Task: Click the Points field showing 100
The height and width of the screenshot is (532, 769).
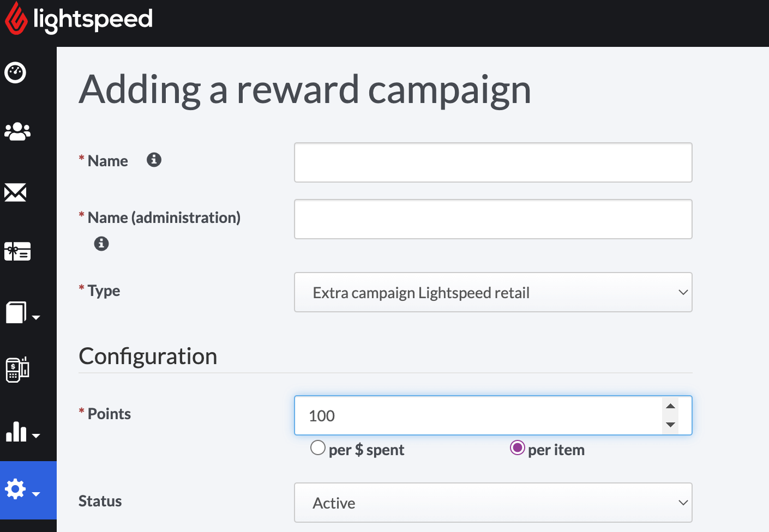Action: coord(480,415)
